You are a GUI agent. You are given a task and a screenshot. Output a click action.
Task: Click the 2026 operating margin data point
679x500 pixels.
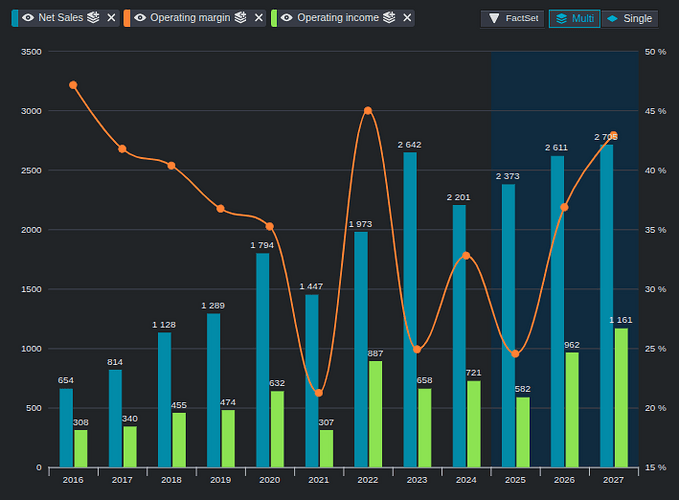click(x=564, y=207)
